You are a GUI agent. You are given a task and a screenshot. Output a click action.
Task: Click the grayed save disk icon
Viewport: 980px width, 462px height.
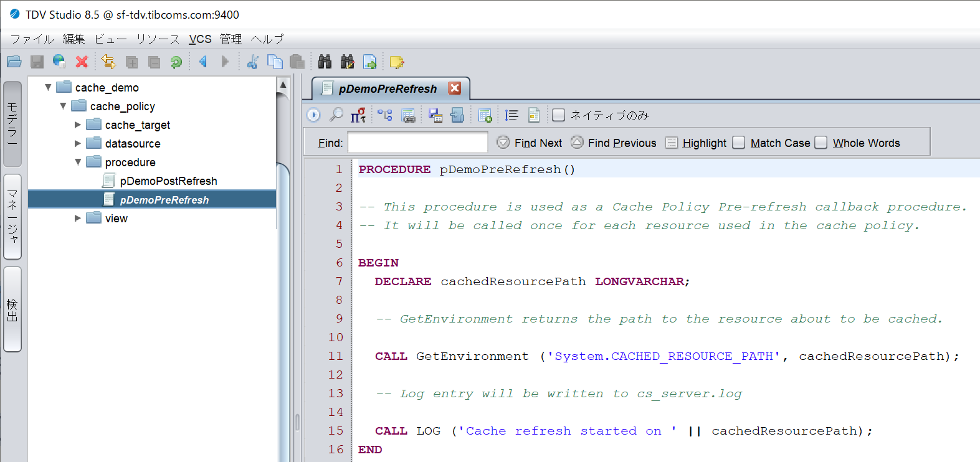coord(37,62)
